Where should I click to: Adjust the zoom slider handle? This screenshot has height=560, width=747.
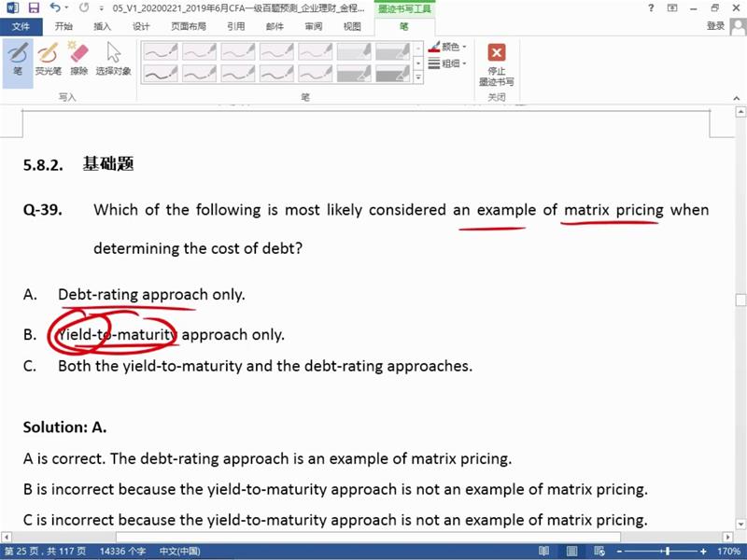coord(668,552)
